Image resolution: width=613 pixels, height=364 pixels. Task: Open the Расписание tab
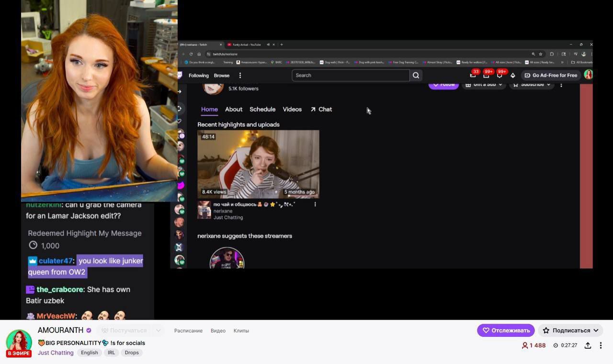tap(188, 331)
